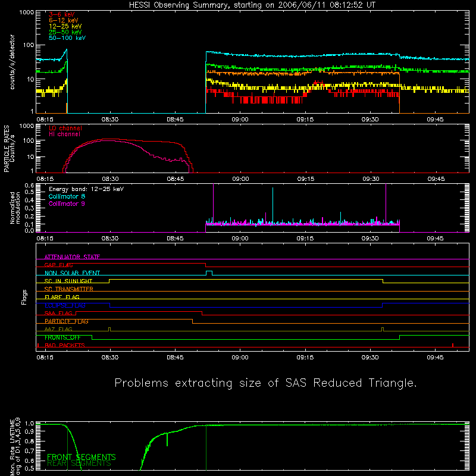Select the HI channel legend entry

[64, 134]
